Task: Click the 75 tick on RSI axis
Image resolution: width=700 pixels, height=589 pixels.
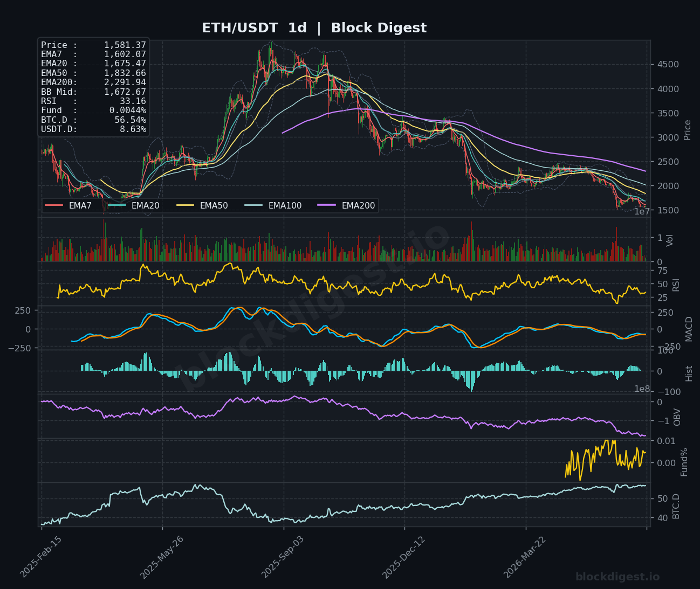Action: pos(662,271)
